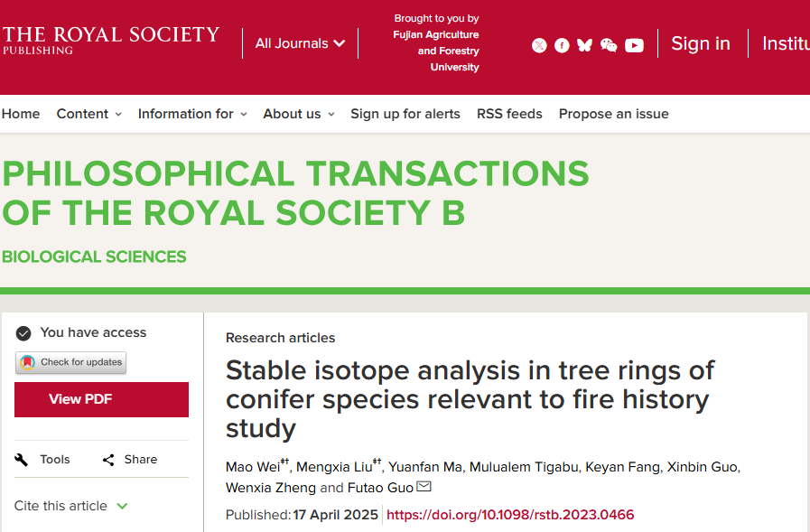The height and width of the screenshot is (532, 810).
Task: Open the article DOI link
Action: 510,515
